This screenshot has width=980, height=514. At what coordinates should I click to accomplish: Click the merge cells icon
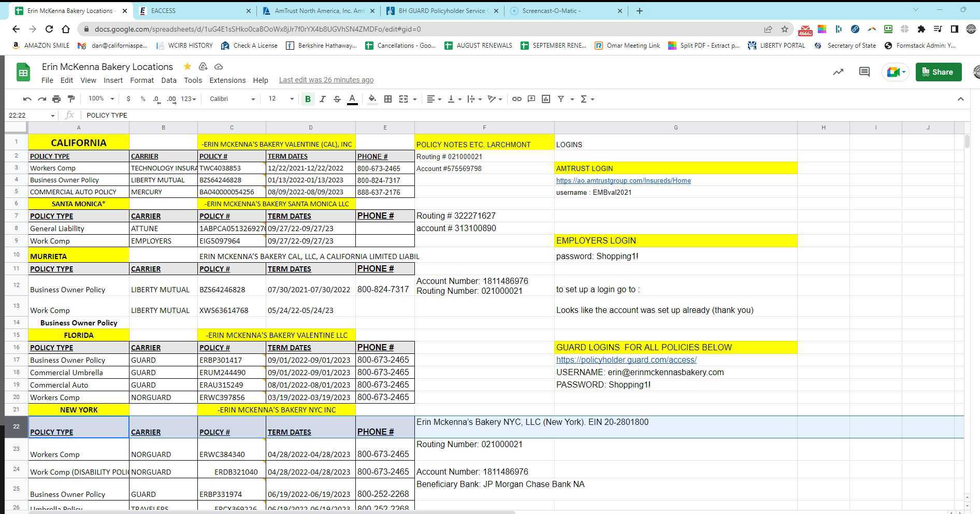(x=403, y=99)
